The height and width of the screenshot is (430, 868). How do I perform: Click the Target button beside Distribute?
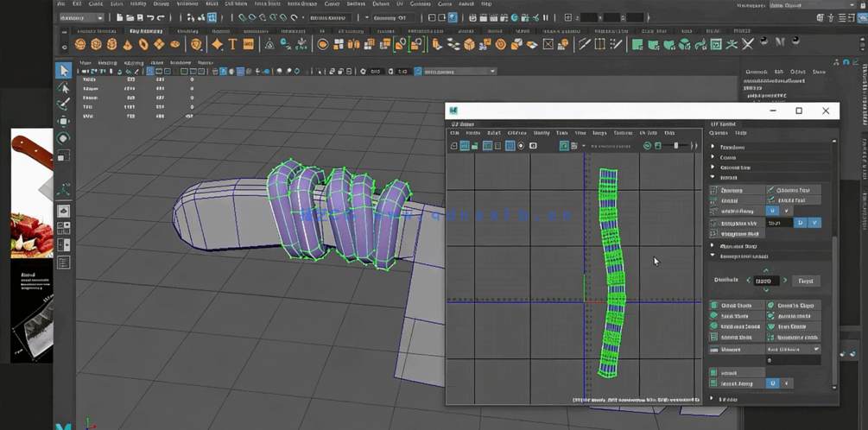coord(806,281)
